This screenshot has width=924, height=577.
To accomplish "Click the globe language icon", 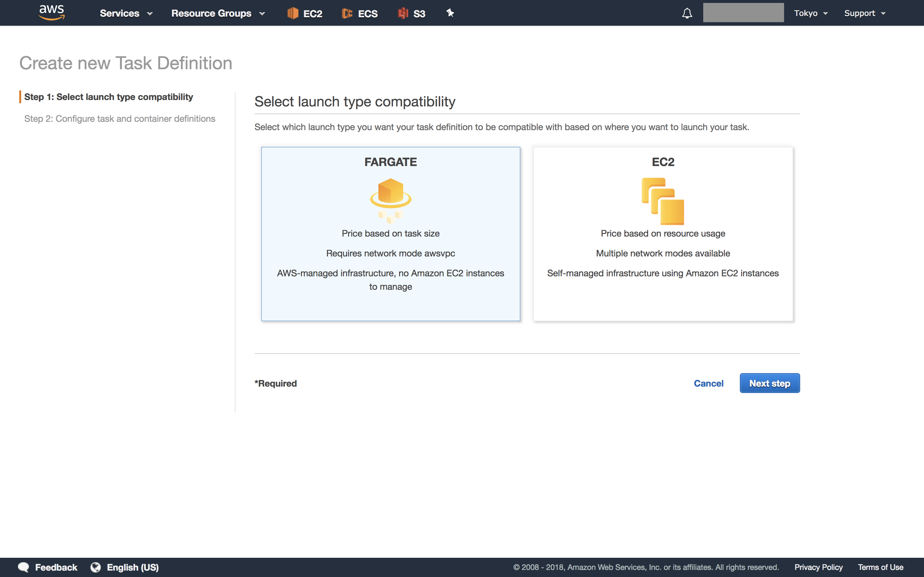I will (x=96, y=567).
